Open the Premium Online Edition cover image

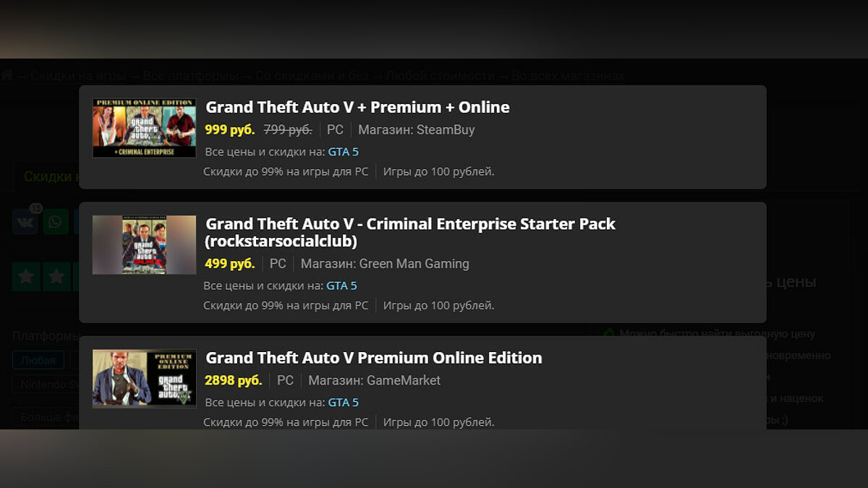point(144,378)
